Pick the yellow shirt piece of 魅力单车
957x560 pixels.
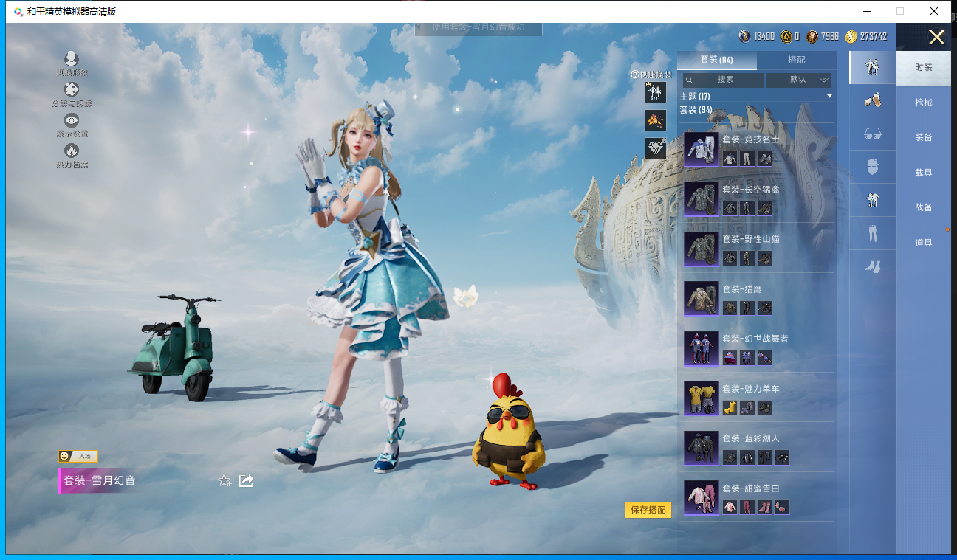click(730, 407)
